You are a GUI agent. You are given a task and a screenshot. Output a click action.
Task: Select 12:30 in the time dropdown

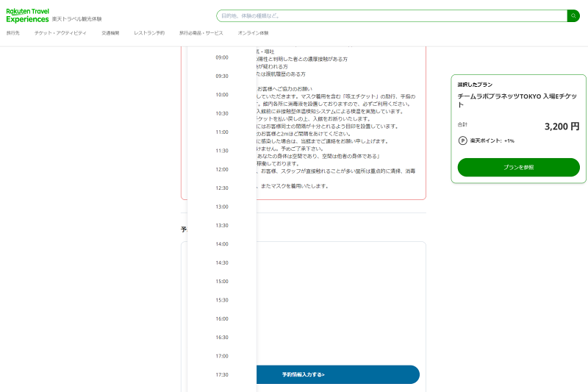click(x=222, y=188)
